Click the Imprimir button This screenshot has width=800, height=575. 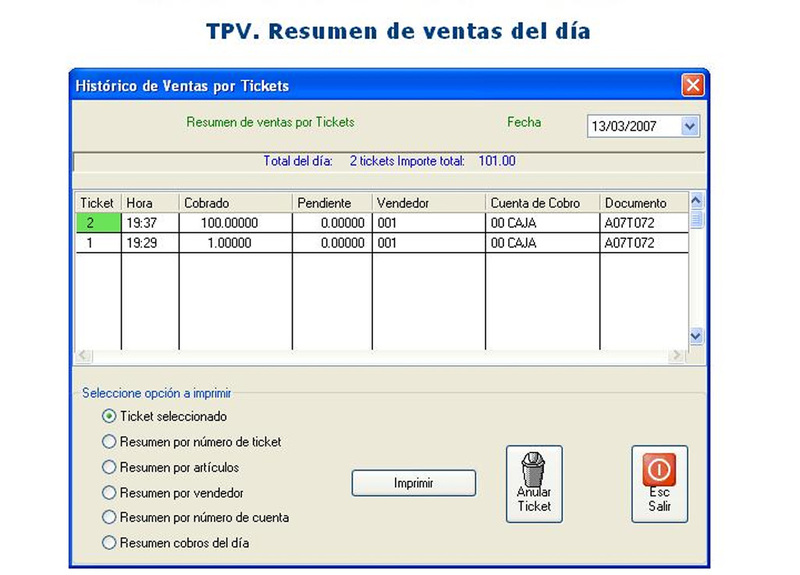(x=414, y=483)
